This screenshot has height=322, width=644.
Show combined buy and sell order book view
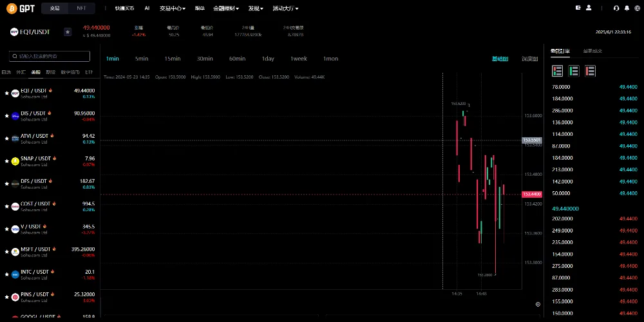pyautogui.click(x=558, y=70)
